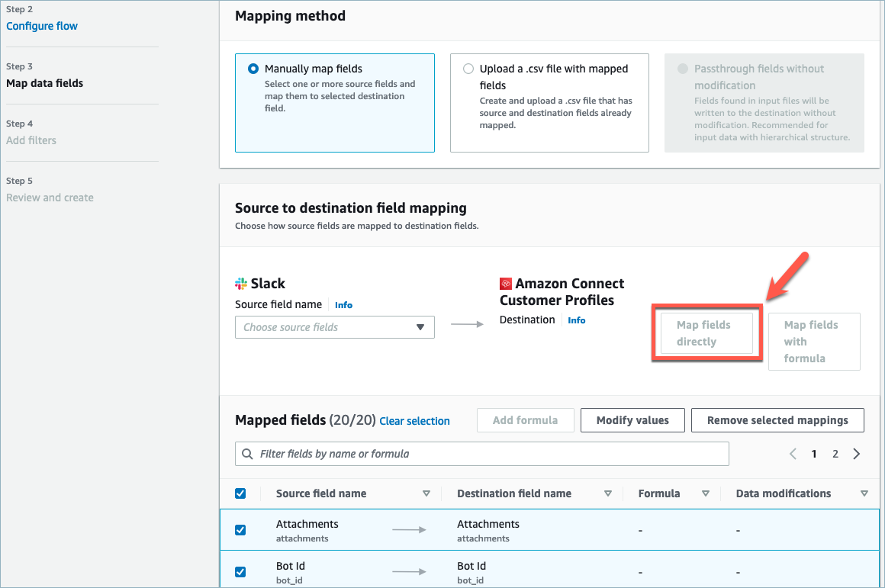
Task: Open the Choose source fields dropdown
Action: [334, 327]
